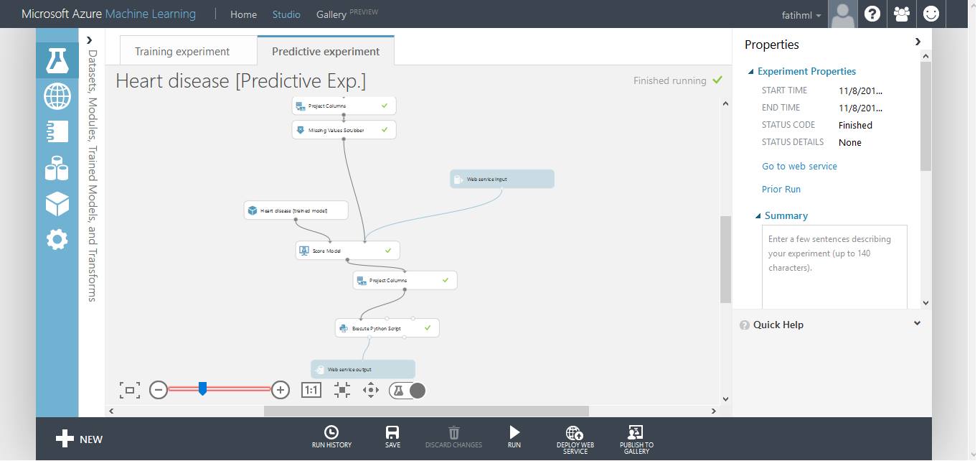Open Run History
Viewport: 980px width, 461px height.
331,437
